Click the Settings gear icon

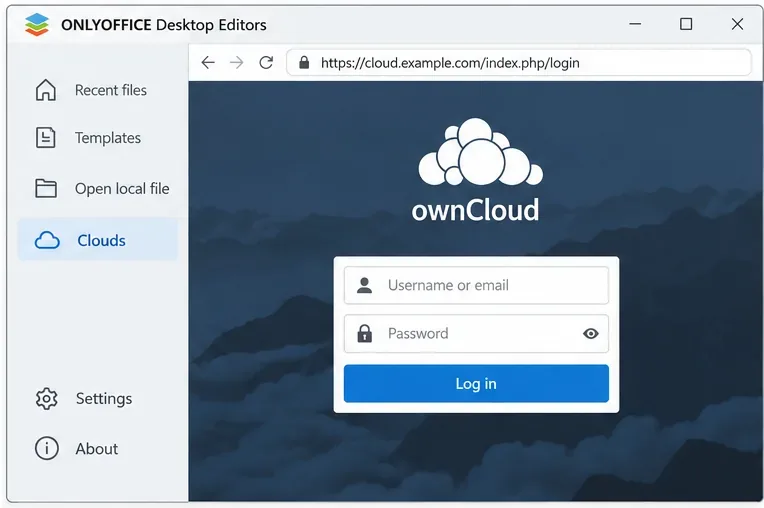pos(46,399)
